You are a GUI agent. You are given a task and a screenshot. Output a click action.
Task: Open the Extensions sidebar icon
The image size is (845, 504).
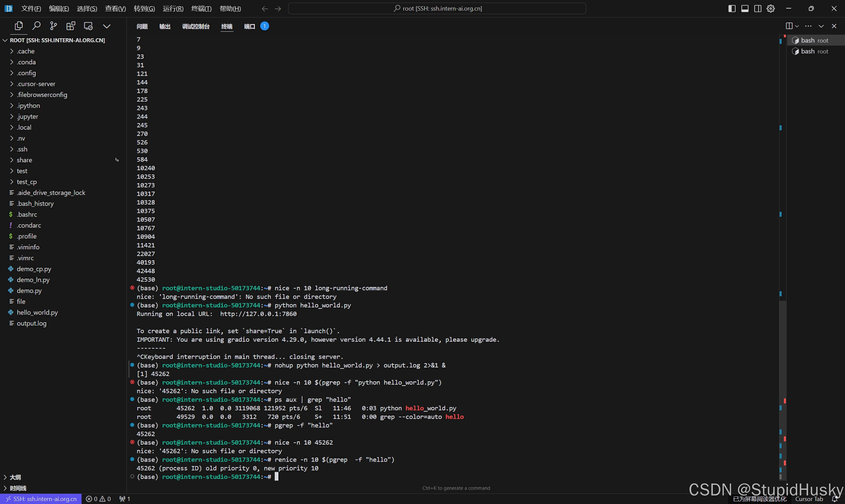[x=71, y=26]
